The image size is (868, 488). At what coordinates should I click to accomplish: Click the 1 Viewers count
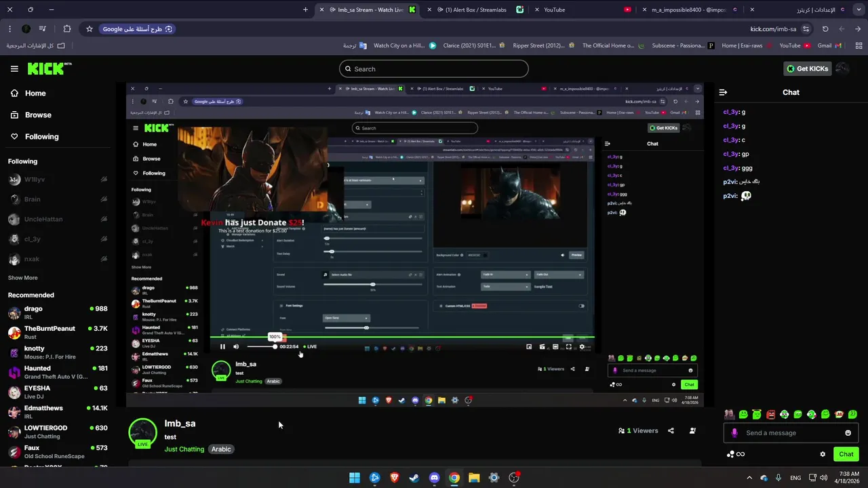pos(638,430)
